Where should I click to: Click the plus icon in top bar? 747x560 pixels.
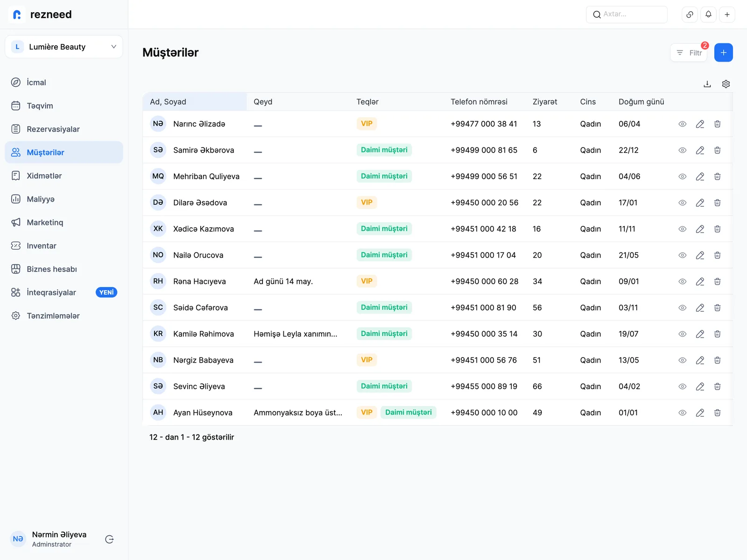(x=727, y=14)
